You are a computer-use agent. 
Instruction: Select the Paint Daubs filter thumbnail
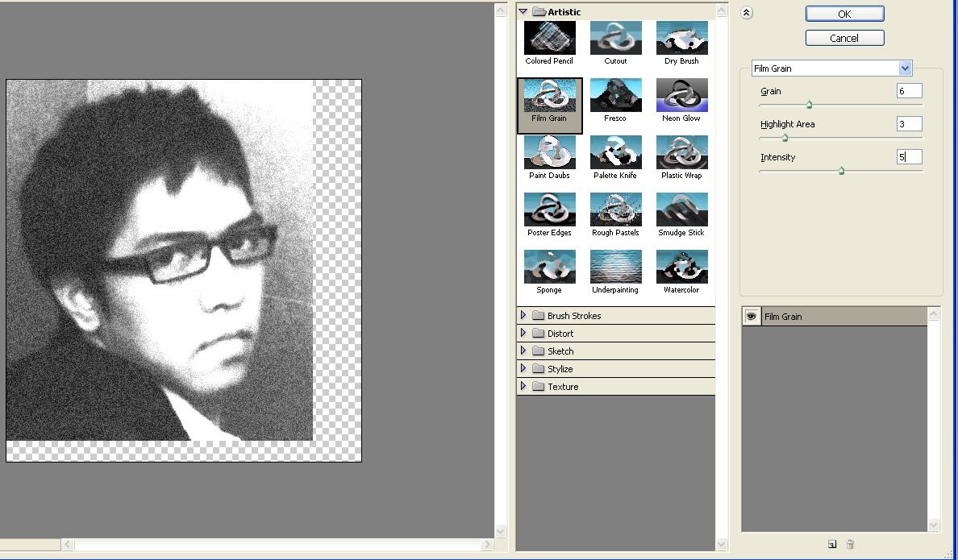tap(549, 152)
